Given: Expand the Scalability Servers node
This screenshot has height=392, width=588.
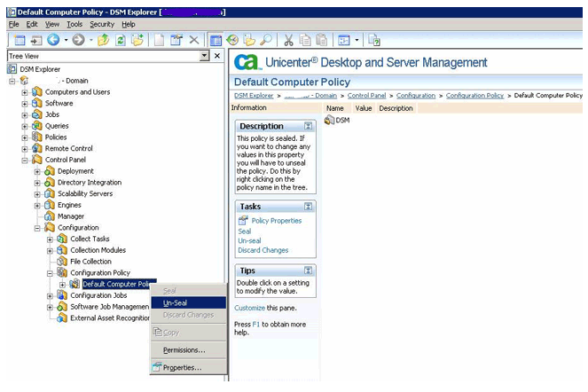Looking at the screenshot, I should [x=38, y=194].
